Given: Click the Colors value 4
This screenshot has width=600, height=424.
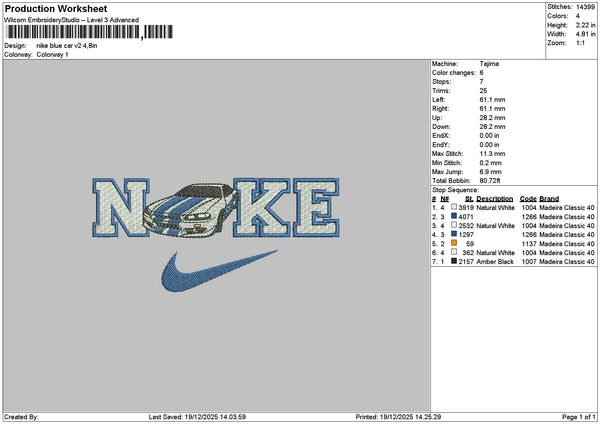Looking at the screenshot, I should (578, 16).
